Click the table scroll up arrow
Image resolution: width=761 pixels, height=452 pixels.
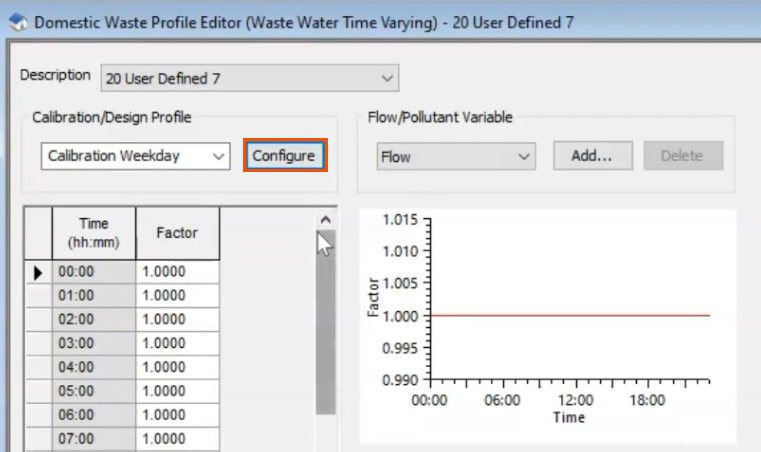[x=326, y=219]
